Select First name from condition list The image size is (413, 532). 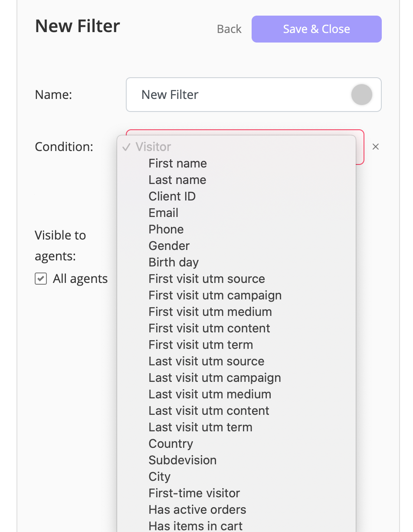point(177,163)
